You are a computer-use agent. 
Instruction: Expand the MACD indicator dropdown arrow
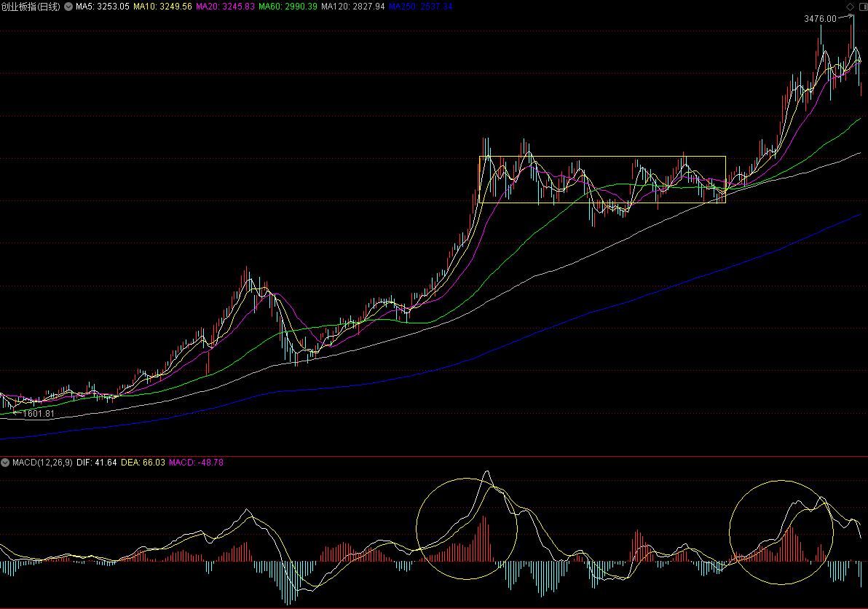[x=6, y=463]
